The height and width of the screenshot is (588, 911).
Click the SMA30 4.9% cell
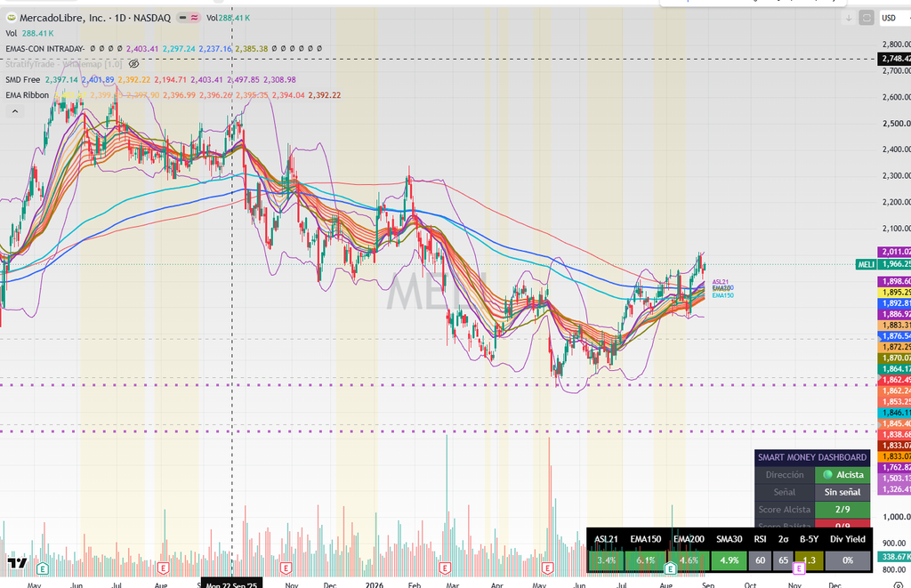(730, 560)
